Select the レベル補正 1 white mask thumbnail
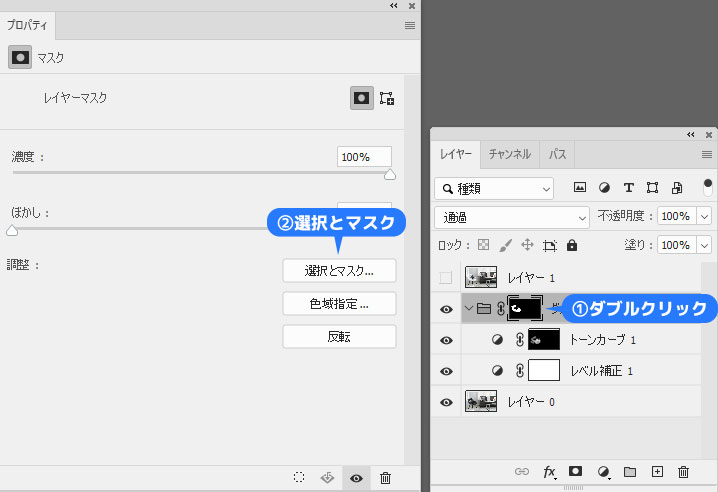 point(544,370)
